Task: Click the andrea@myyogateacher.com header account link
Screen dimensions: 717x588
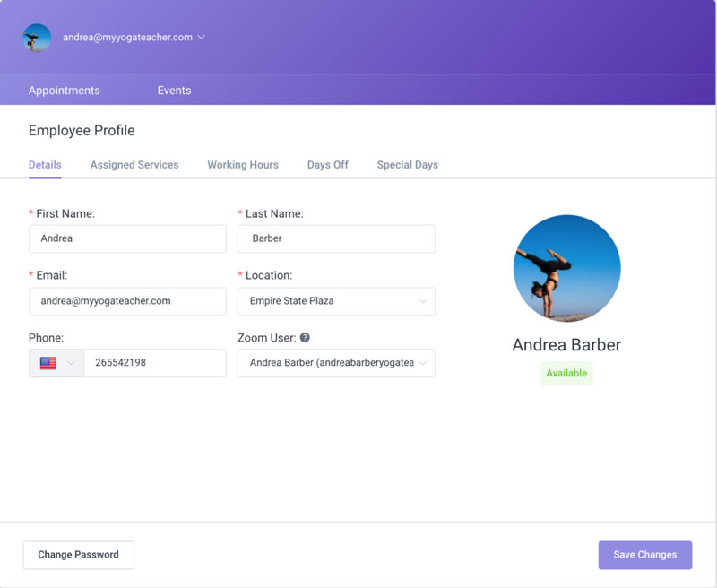Action: point(127,37)
